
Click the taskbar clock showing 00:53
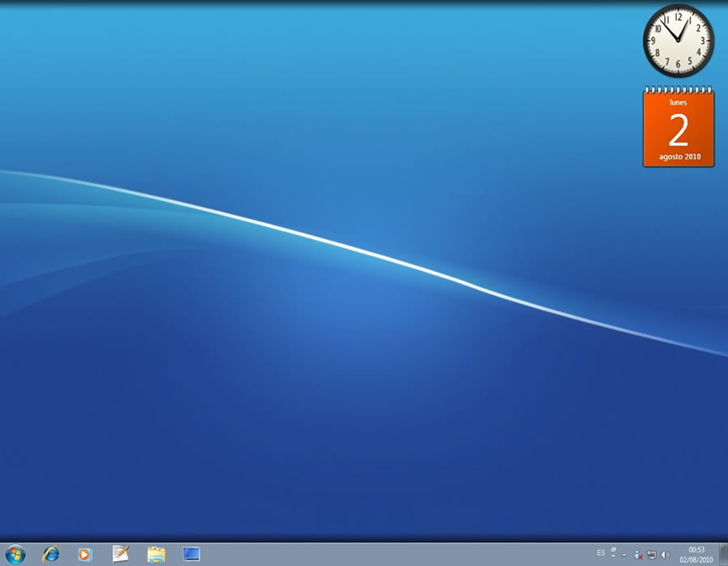point(696,555)
